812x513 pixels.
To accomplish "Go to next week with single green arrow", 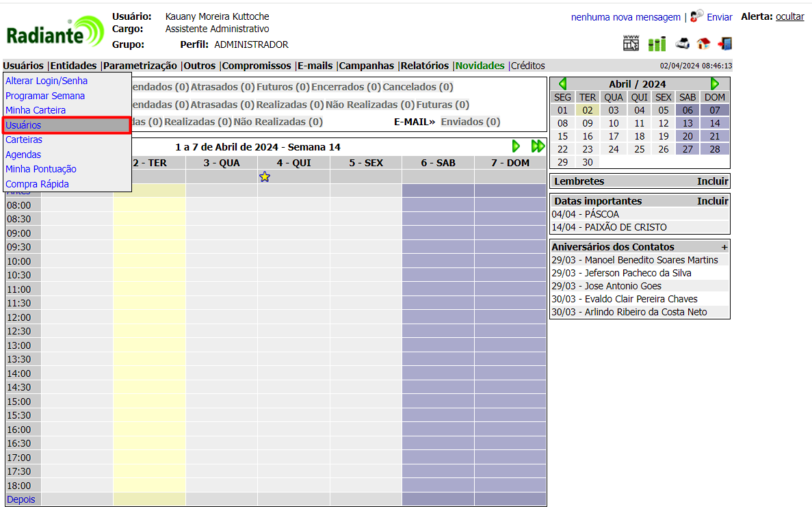I will click(x=516, y=146).
